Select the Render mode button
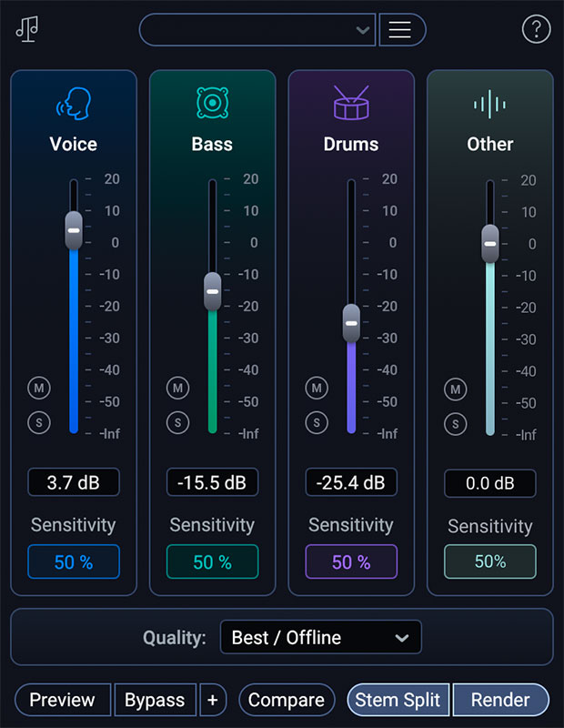This screenshot has width=564, height=728. click(500, 700)
